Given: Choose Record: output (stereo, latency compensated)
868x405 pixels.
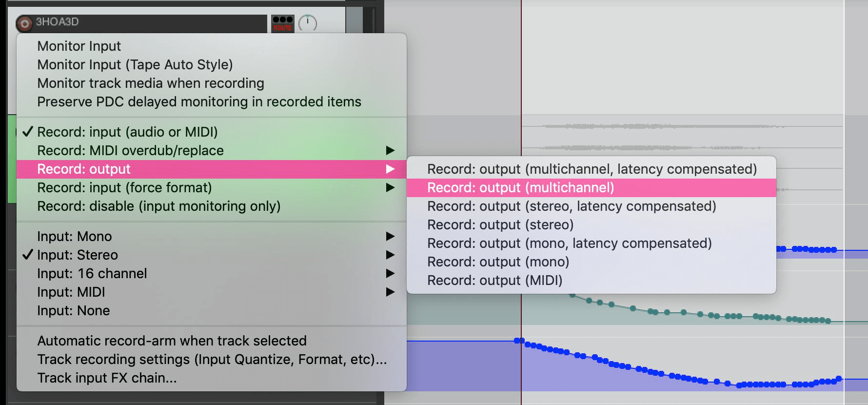Looking at the screenshot, I should point(572,206).
